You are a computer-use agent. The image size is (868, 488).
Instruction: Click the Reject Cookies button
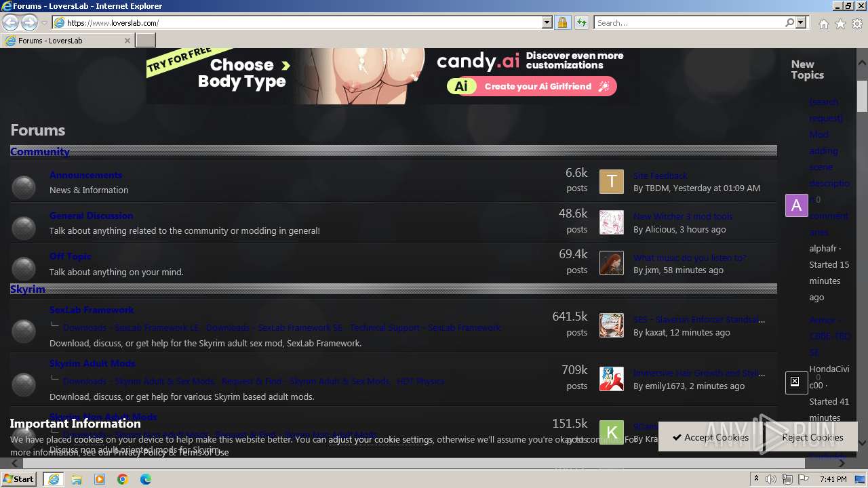(812, 437)
